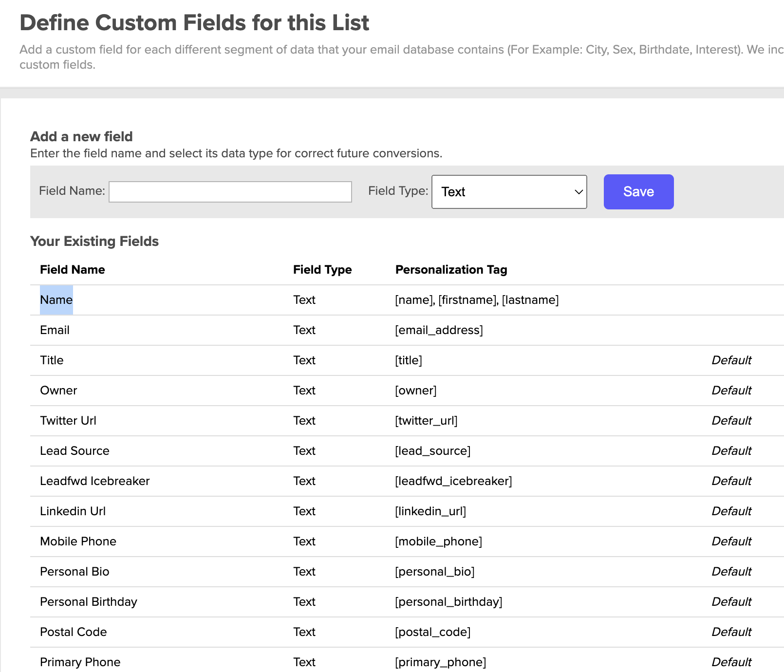
Task: Click the Title field name
Action: [52, 360]
